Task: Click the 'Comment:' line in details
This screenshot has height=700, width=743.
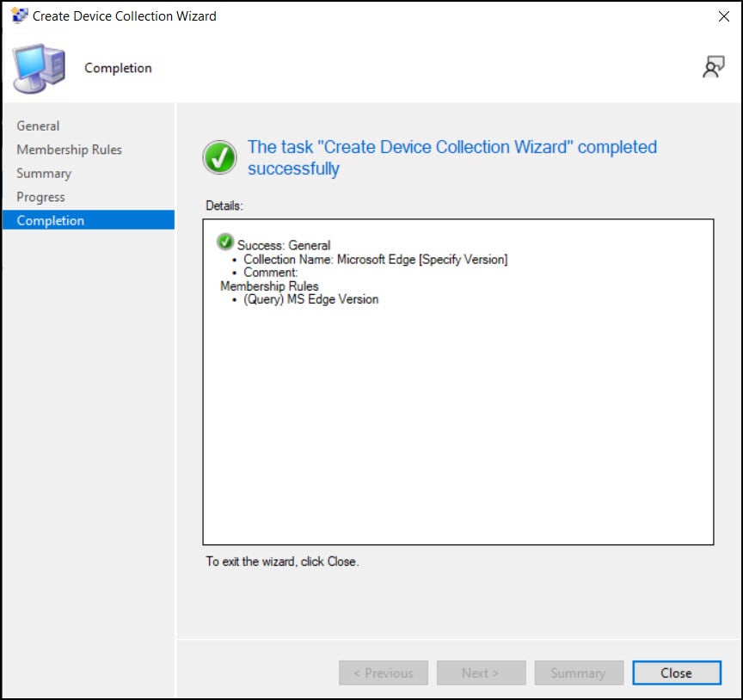Action: point(271,273)
